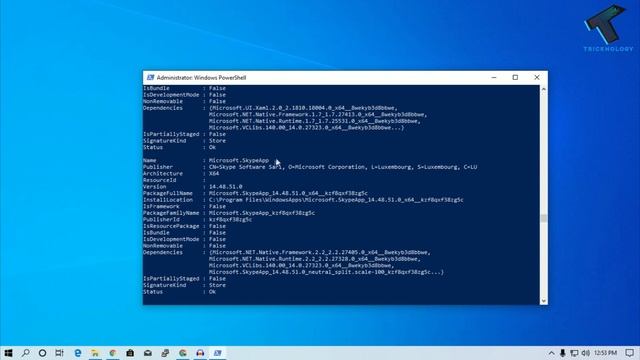Click the ResourceId property label
This screenshot has width=640, height=360.
(160, 180)
